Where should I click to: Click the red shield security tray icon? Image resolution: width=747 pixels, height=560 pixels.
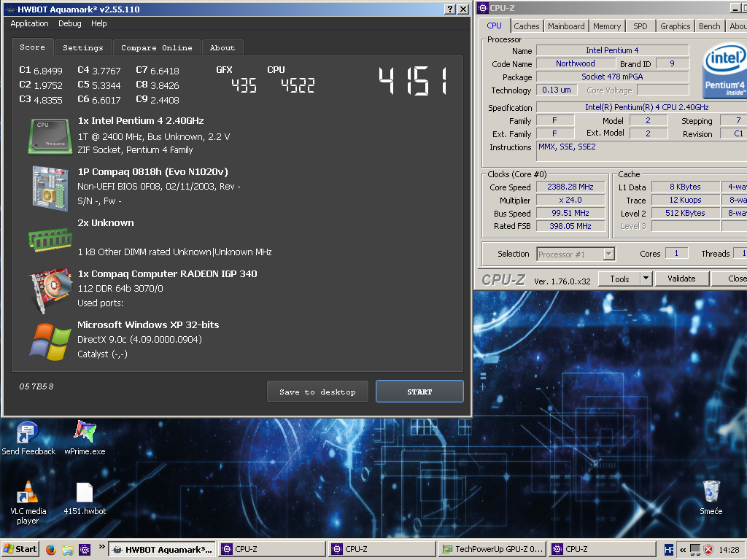(708, 550)
